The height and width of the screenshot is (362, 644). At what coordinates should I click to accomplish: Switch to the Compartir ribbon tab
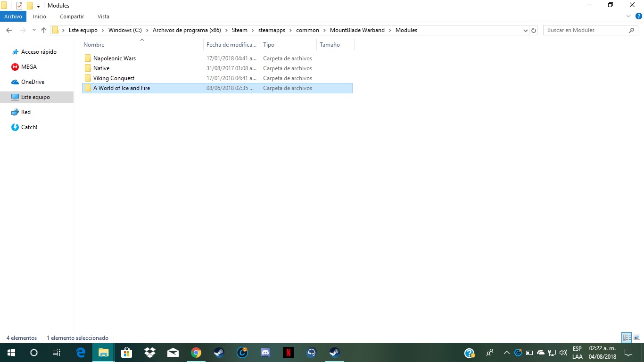(72, 16)
